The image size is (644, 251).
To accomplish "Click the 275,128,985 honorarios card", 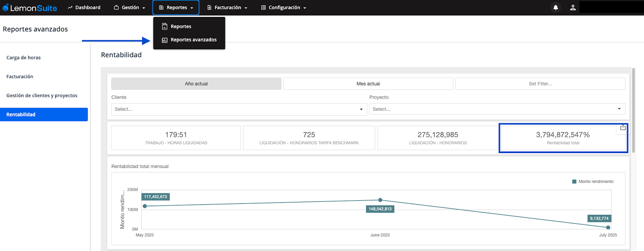I will click(438, 138).
